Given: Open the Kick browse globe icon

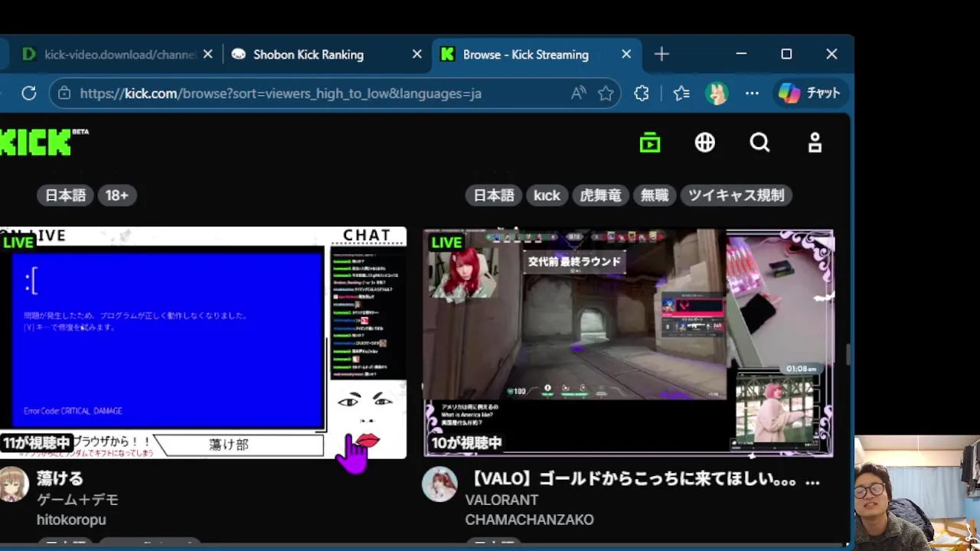Looking at the screenshot, I should tap(705, 142).
